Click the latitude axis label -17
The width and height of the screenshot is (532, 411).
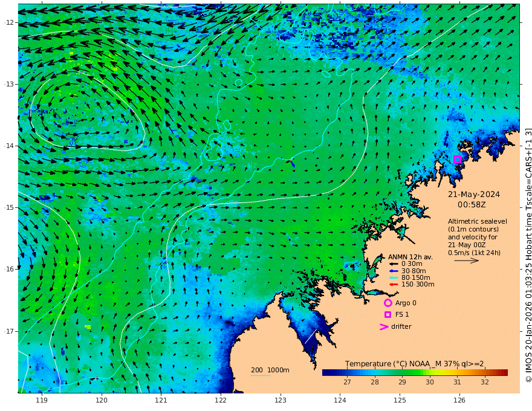click(9, 331)
